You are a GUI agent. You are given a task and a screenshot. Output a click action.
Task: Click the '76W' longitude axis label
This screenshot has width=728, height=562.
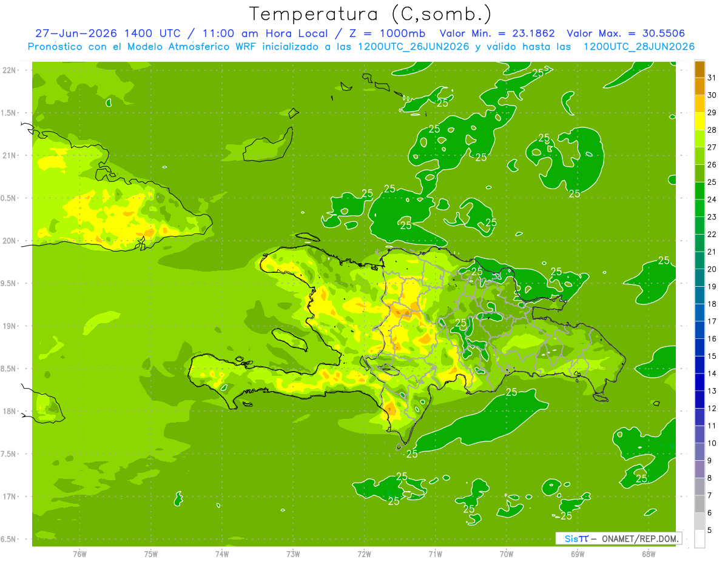[x=79, y=554]
